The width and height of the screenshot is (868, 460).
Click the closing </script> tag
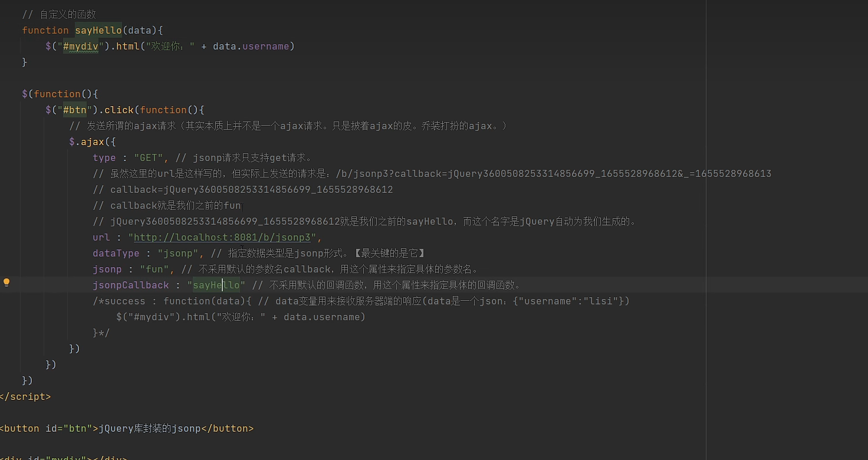[x=25, y=396]
